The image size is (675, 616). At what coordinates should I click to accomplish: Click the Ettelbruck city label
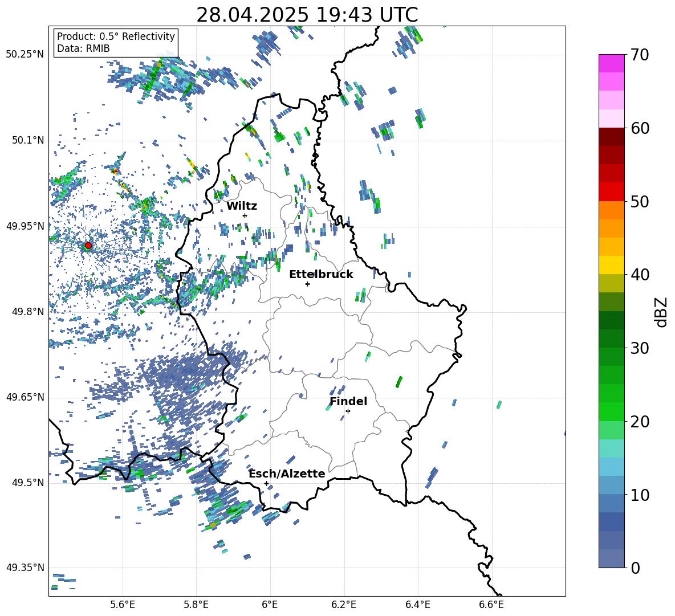click(321, 275)
